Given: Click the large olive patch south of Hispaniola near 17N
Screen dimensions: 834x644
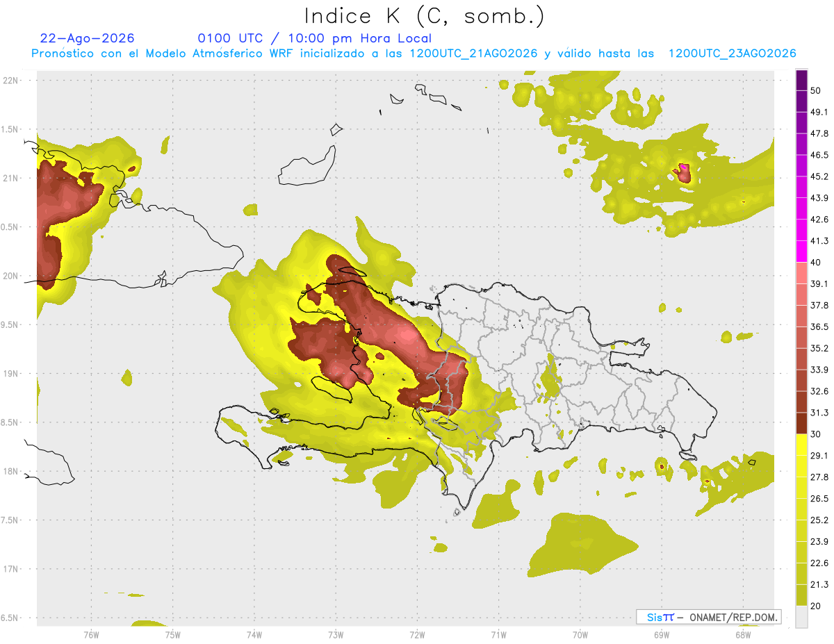Looking at the screenshot, I should 582,545.
